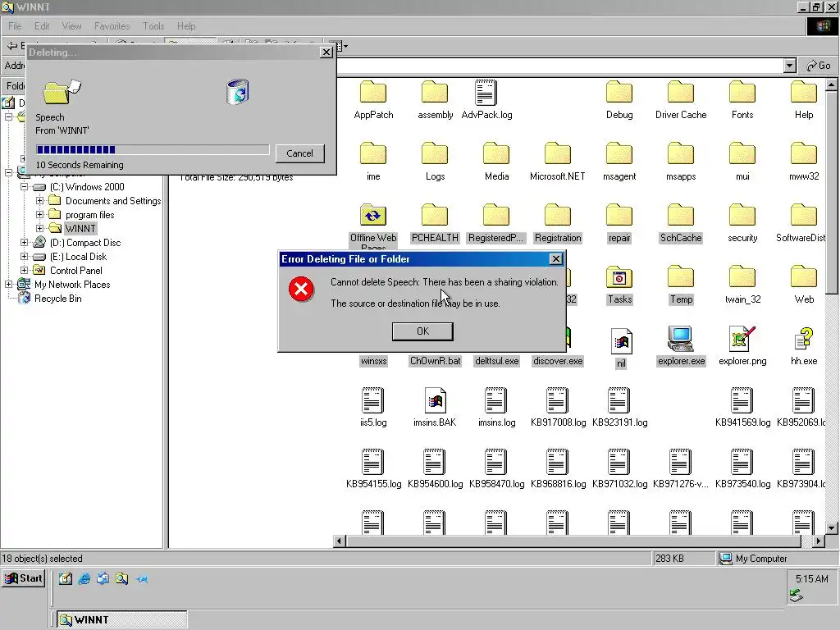Screen dimensions: 840x630
Task: Click OK in the Error Deleting dialog
Action: point(422,331)
